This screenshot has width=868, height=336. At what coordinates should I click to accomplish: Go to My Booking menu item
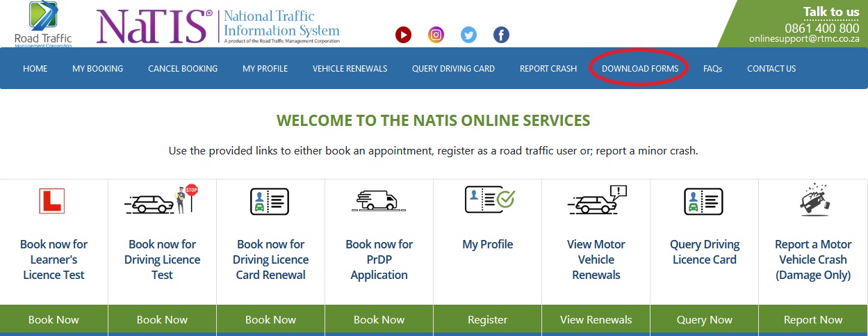[97, 69]
